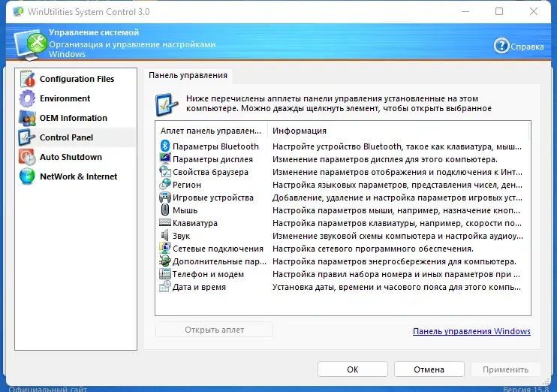557x392 pixels.
Task: Click the Настройка сетевого программного обеспечения description
Action: pos(373,249)
